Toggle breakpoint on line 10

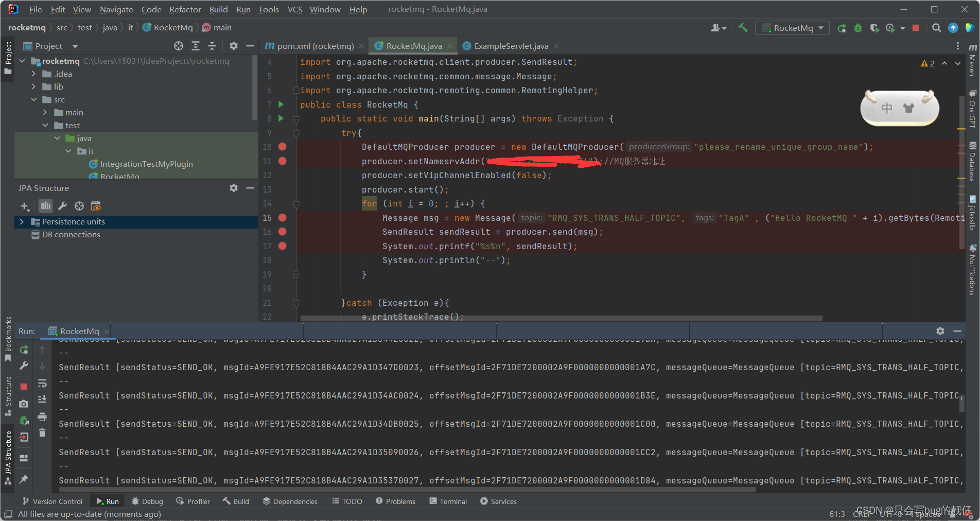point(283,147)
